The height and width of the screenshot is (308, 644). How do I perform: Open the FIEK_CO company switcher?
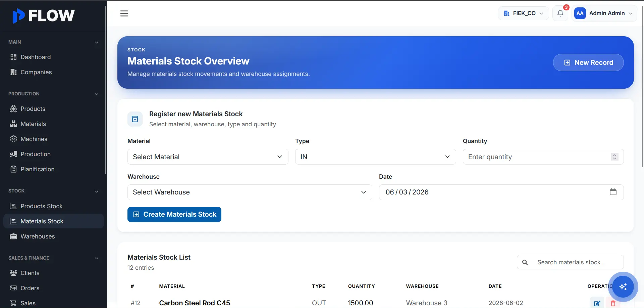524,13
